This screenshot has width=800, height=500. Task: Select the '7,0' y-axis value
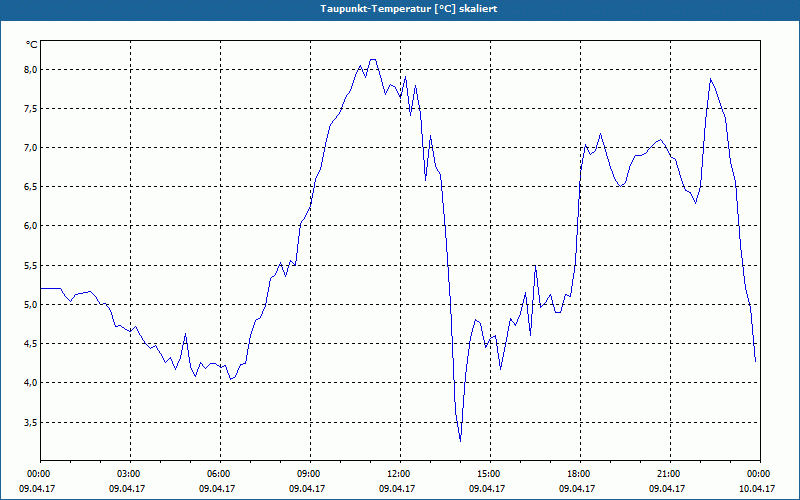(30, 148)
